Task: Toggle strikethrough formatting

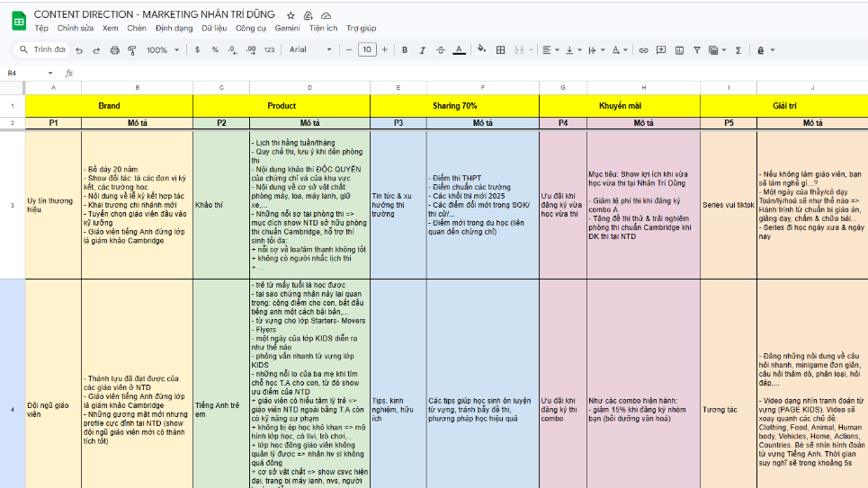Action: [x=441, y=49]
